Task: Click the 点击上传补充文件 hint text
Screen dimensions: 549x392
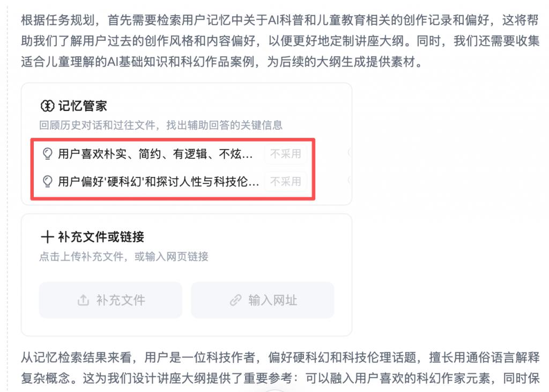Action: (124, 256)
